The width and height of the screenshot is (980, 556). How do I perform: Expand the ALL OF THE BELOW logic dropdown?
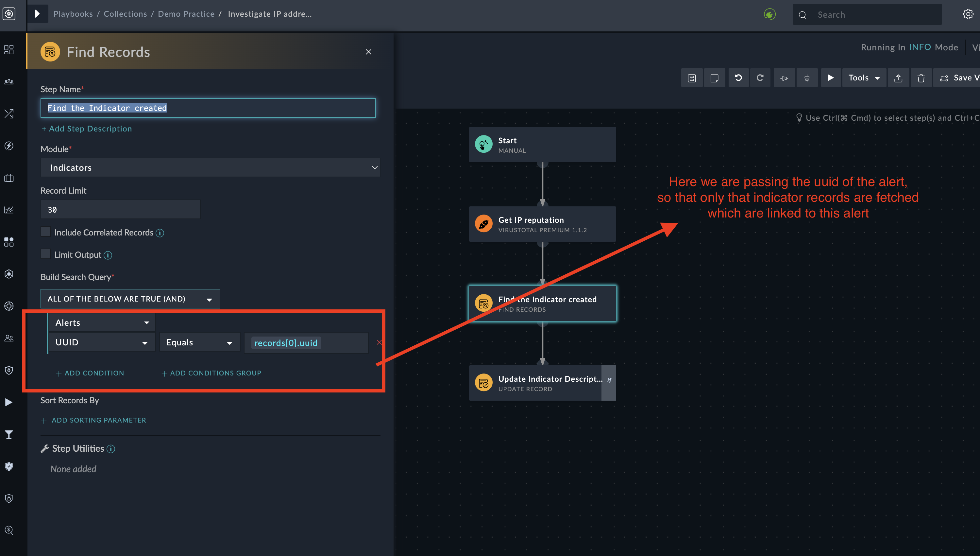[x=130, y=299]
